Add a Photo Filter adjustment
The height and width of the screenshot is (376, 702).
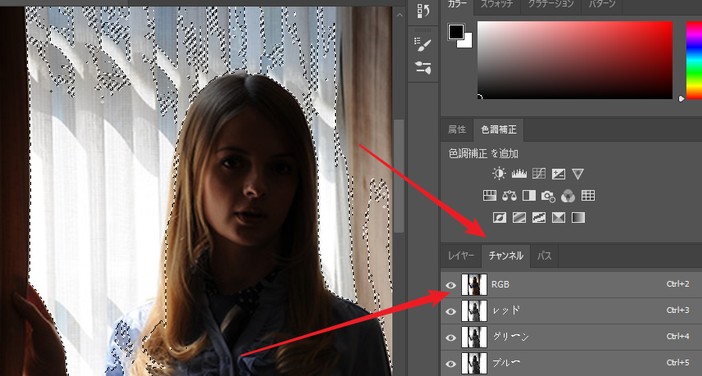(x=548, y=196)
